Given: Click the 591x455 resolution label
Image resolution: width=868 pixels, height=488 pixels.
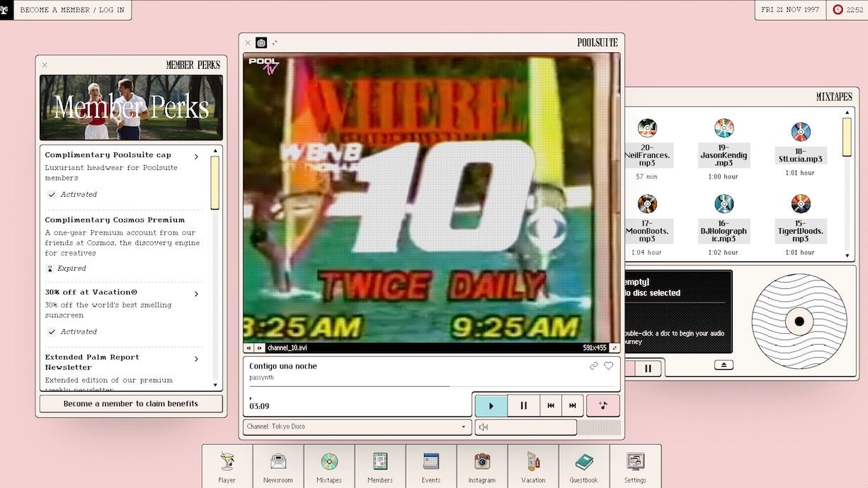Looking at the screenshot, I should tap(595, 348).
